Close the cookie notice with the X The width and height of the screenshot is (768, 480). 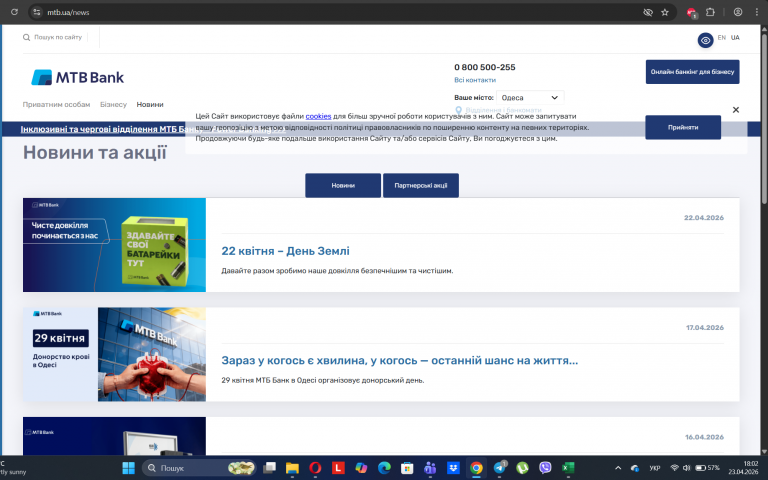[736, 110]
